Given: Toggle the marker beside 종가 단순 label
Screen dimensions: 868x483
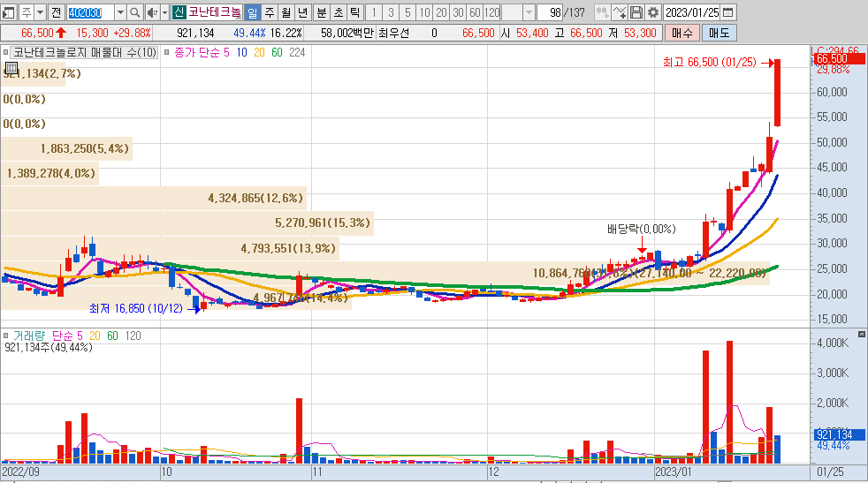Looking at the screenshot, I should click(x=166, y=53).
